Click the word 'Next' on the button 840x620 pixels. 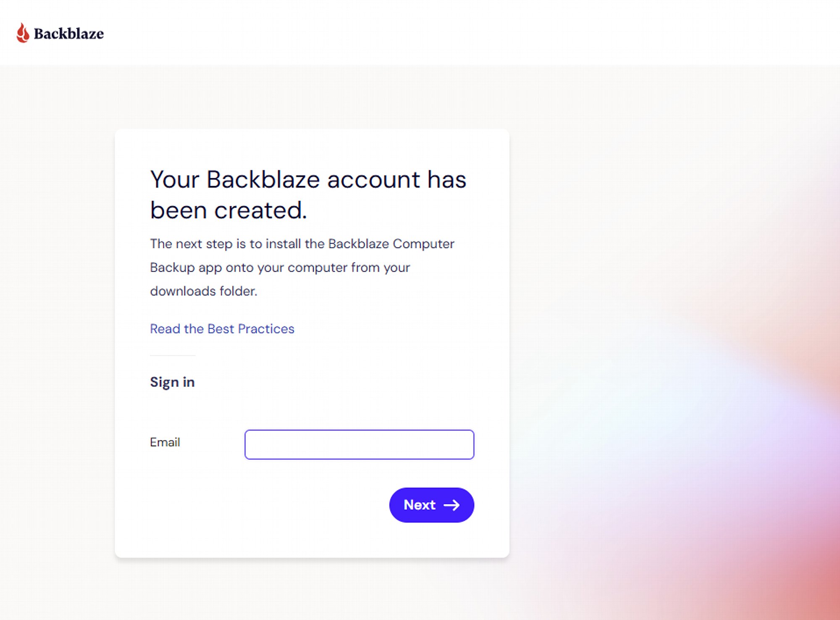(420, 505)
